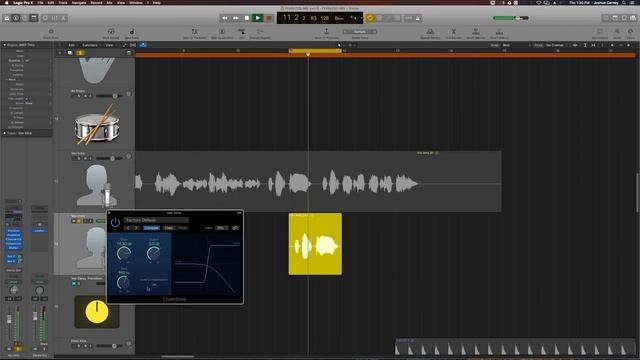Viewport: 640px width, 360px height.
Task: Open the Factory Default preset dropdown
Action: pyautogui.click(x=156, y=220)
